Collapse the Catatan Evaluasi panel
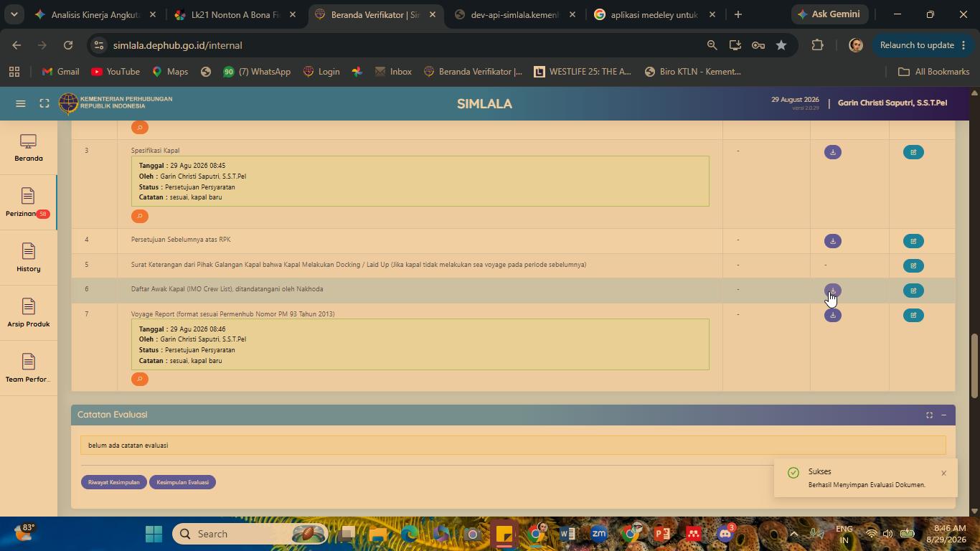 943,415
